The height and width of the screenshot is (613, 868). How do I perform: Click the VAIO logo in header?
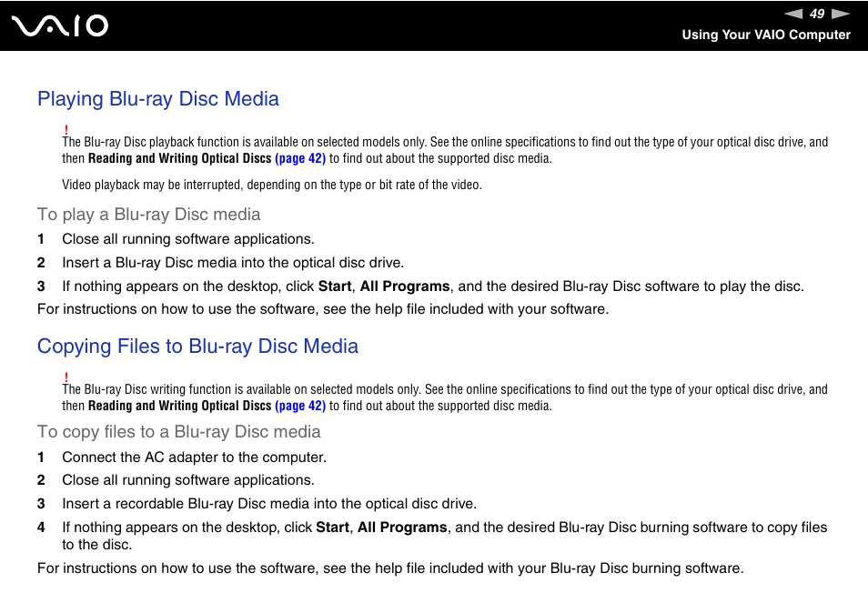[x=60, y=26]
